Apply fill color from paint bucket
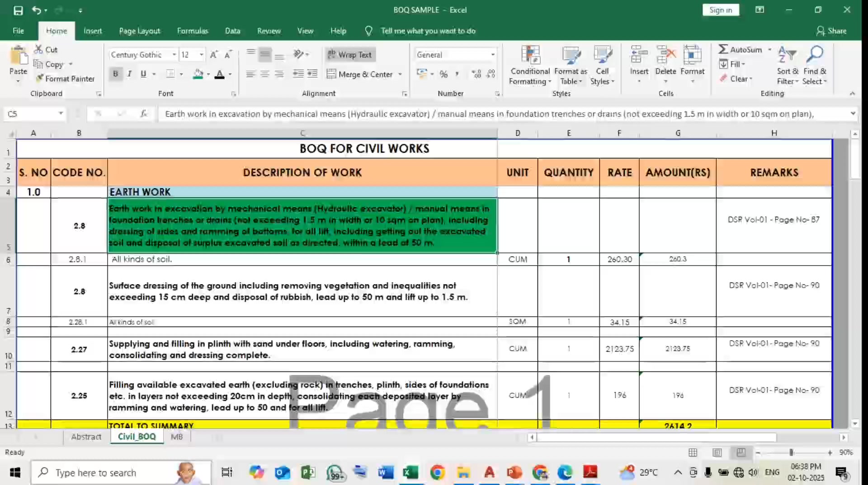 click(198, 74)
